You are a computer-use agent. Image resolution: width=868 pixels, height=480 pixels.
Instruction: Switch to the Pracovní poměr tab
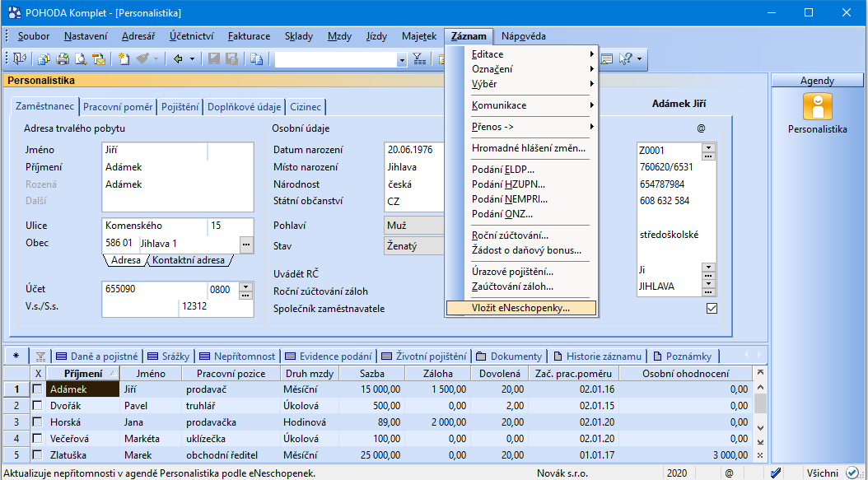118,107
